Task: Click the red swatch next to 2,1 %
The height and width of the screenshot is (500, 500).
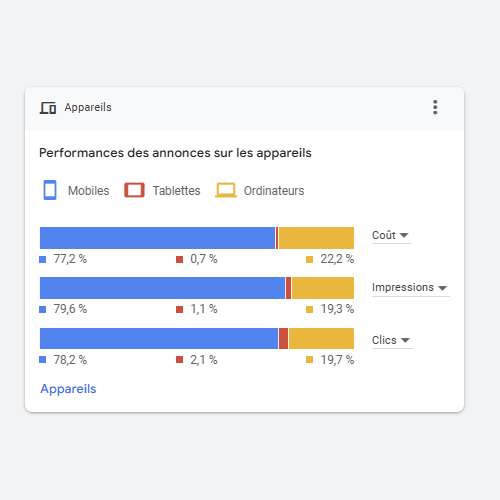Action: click(180, 359)
